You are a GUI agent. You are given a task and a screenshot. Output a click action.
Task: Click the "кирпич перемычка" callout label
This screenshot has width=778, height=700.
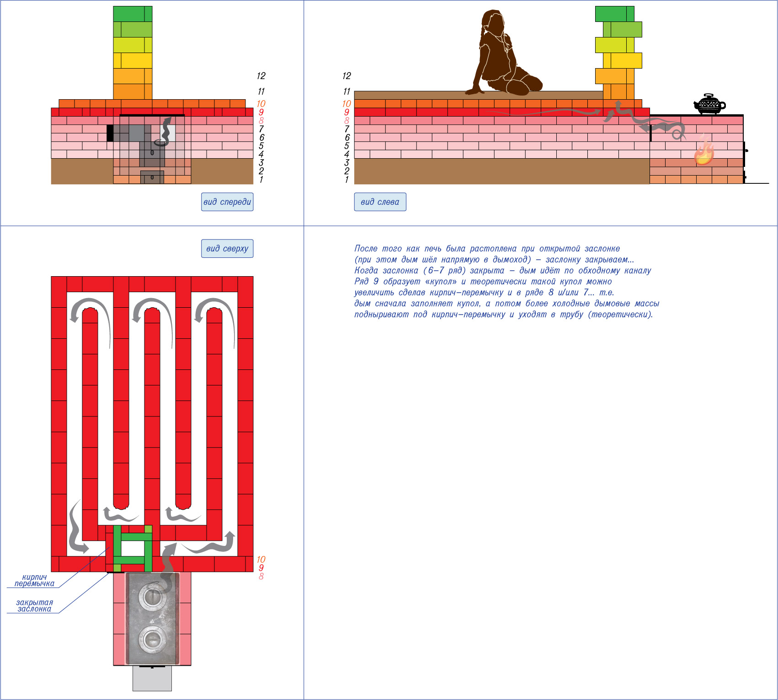click(x=34, y=580)
